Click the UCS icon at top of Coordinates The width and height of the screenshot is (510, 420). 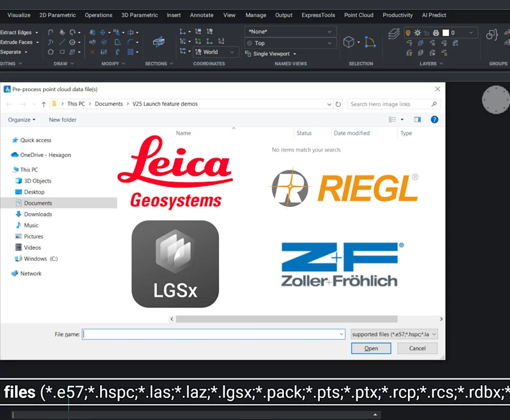(x=182, y=31)
